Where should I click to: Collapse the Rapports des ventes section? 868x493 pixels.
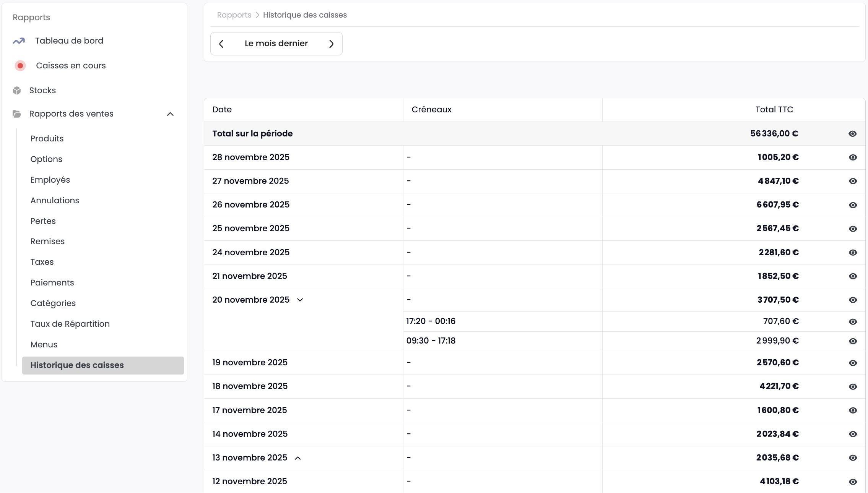point(171,114)
